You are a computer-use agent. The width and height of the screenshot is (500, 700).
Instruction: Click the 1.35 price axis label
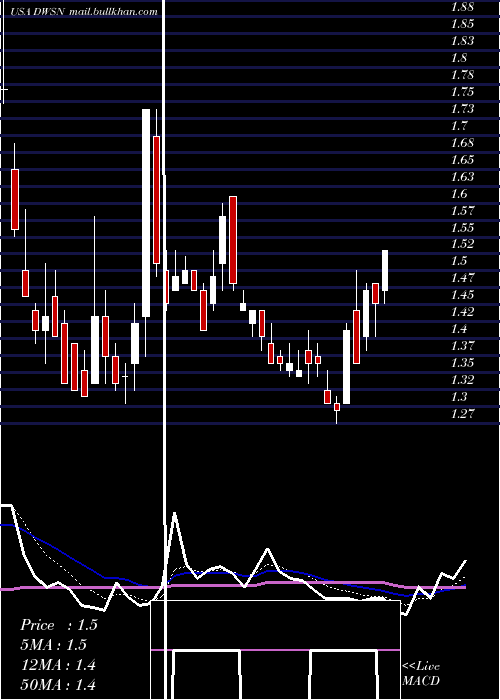[462, 362]
